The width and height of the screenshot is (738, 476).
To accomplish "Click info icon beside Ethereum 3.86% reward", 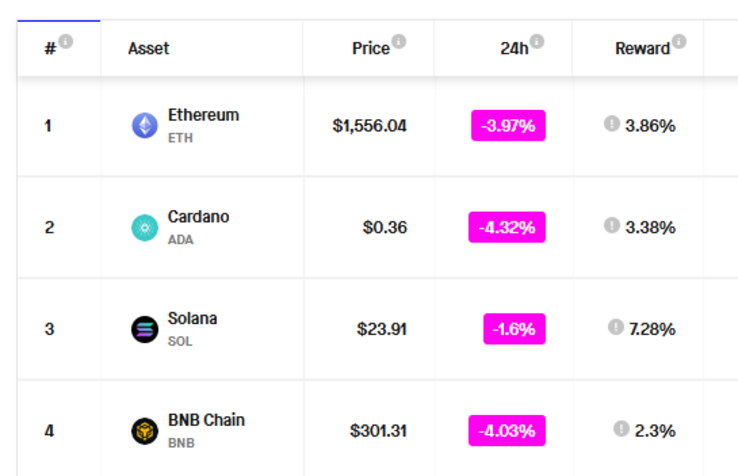I will coord(611,123).
